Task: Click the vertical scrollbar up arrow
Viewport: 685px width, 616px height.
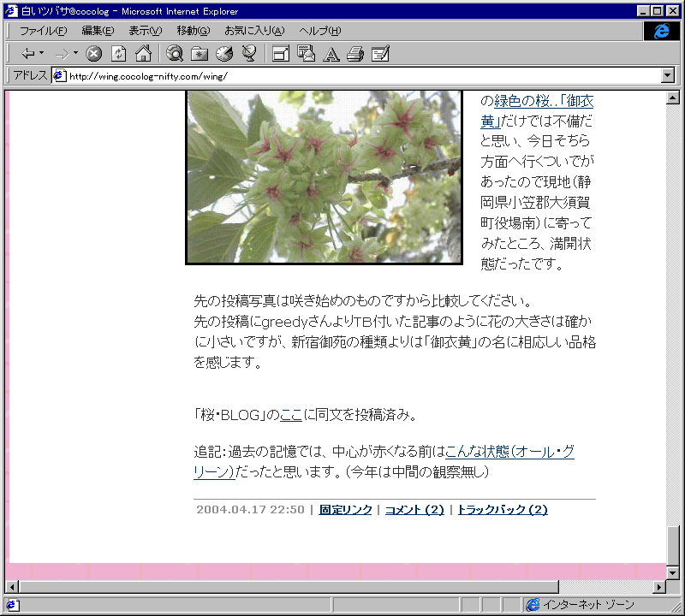Action: [673, 98]
